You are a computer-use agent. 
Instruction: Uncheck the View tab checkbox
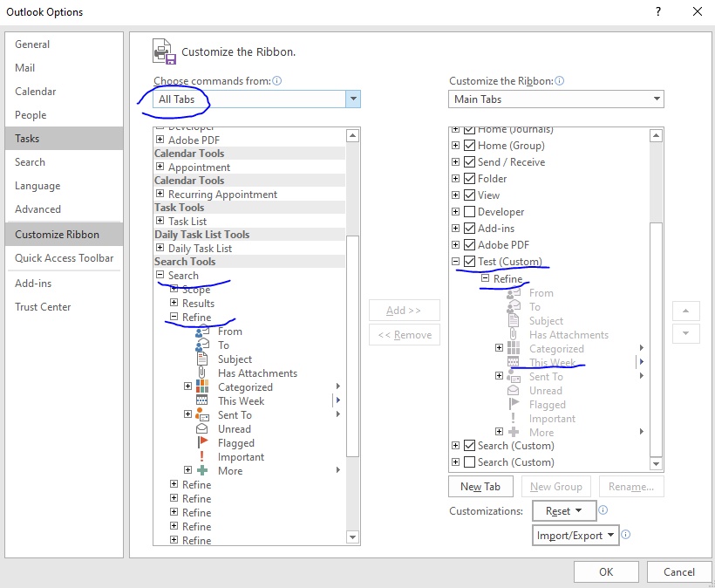click(469, 195)
